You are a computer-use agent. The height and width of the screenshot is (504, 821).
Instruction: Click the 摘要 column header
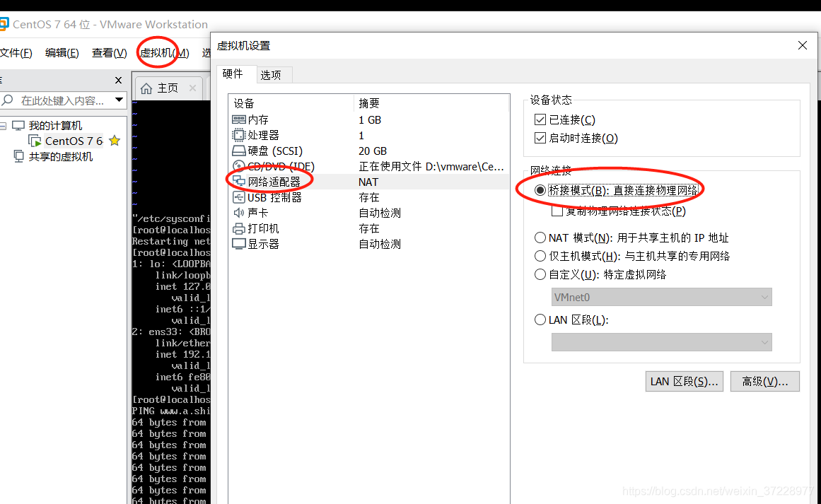click(x=431, y=103)
